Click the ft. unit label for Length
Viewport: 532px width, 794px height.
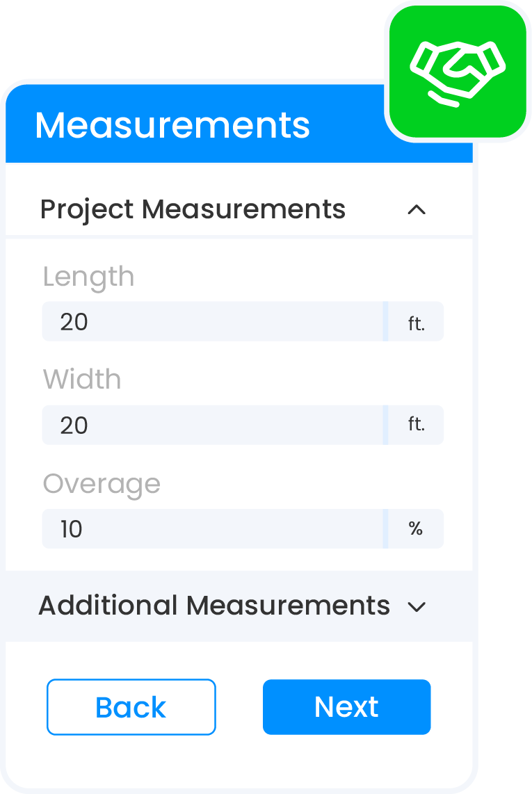[417, 321]
